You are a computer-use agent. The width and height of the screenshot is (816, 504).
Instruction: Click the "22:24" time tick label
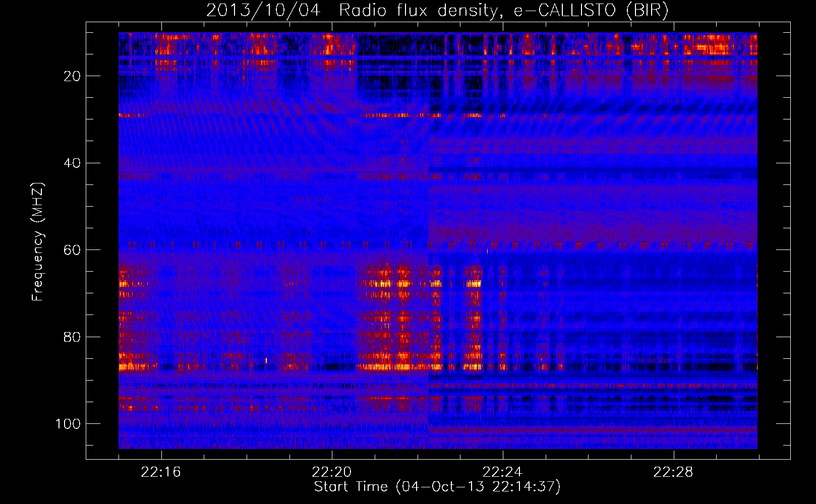[x=503, y=472]
